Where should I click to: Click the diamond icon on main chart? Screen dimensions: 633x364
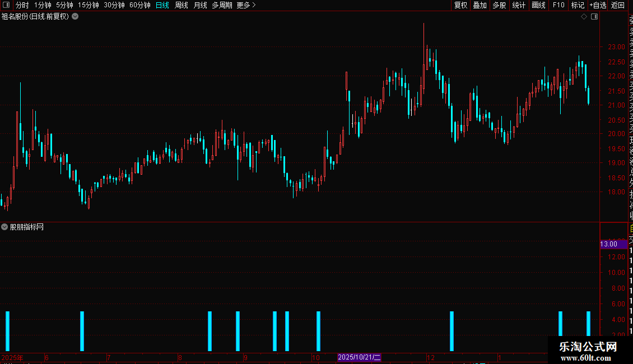coord(584,17)
